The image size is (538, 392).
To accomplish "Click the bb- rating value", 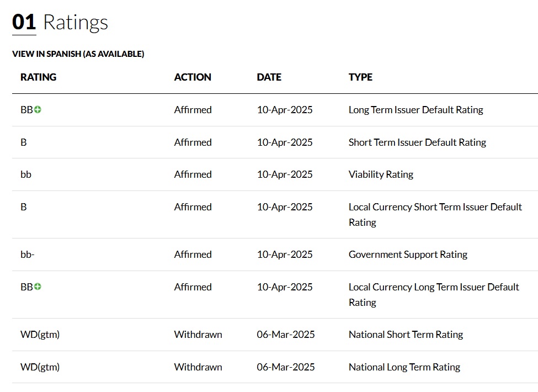I will pos(28,255).
